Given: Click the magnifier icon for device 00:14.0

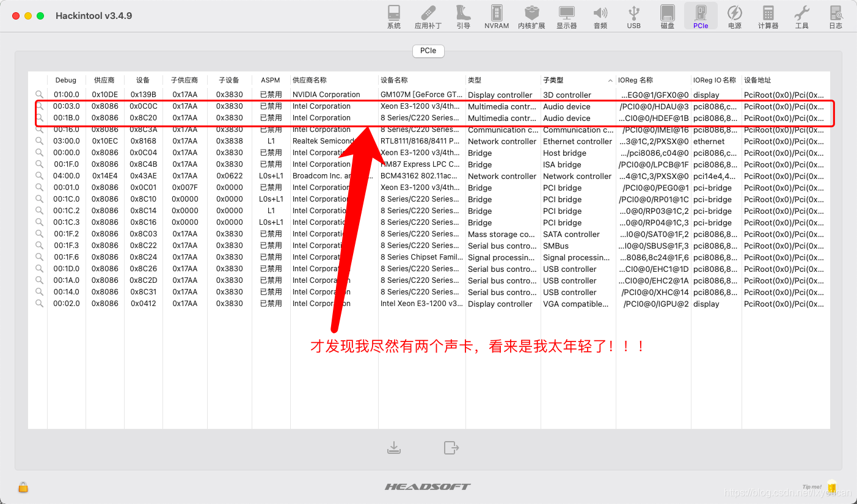Looking at the screenshot, I should pyautogui.click(x=39, y=292).
